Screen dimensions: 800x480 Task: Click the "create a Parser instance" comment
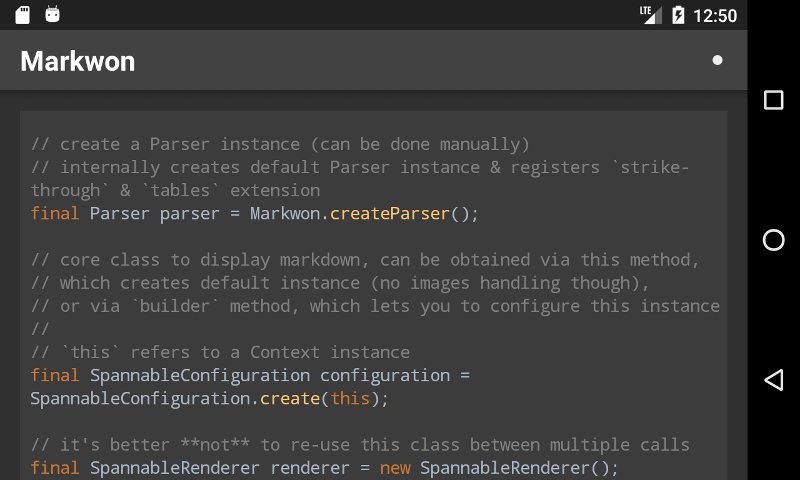pos(280,144)
